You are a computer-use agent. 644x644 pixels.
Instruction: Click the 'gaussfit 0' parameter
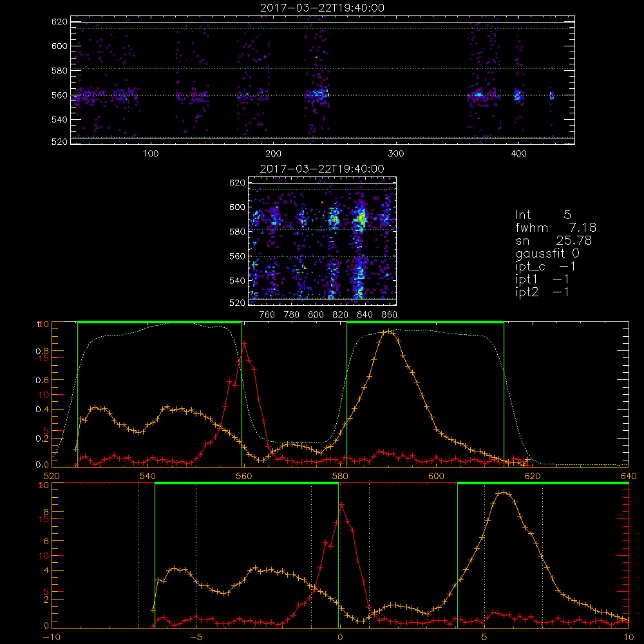[547, 253]
